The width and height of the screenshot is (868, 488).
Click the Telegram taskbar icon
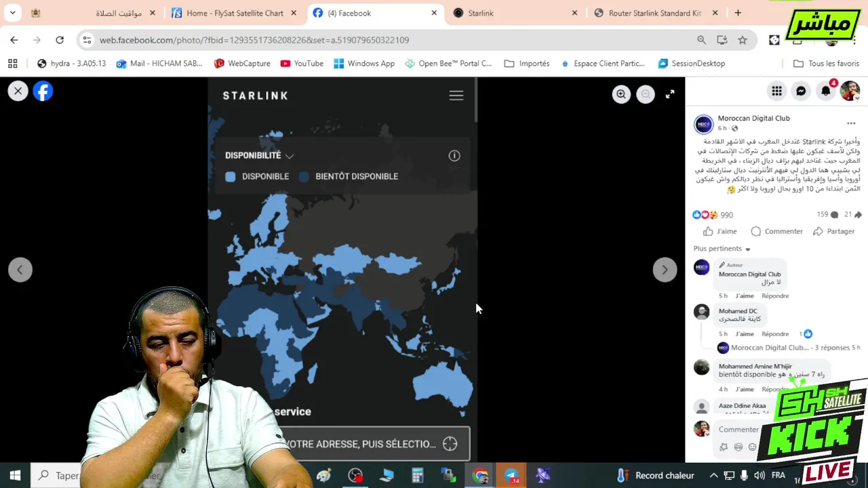511,476
